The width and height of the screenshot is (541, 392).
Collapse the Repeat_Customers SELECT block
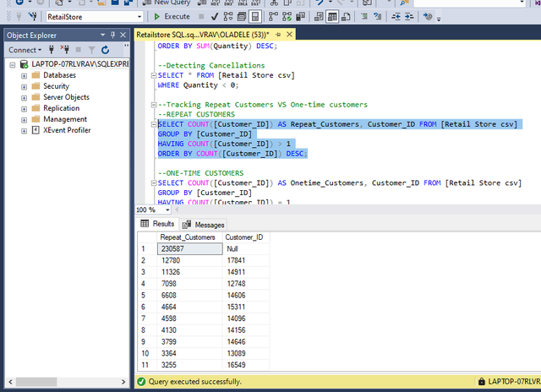coord(154,124)
